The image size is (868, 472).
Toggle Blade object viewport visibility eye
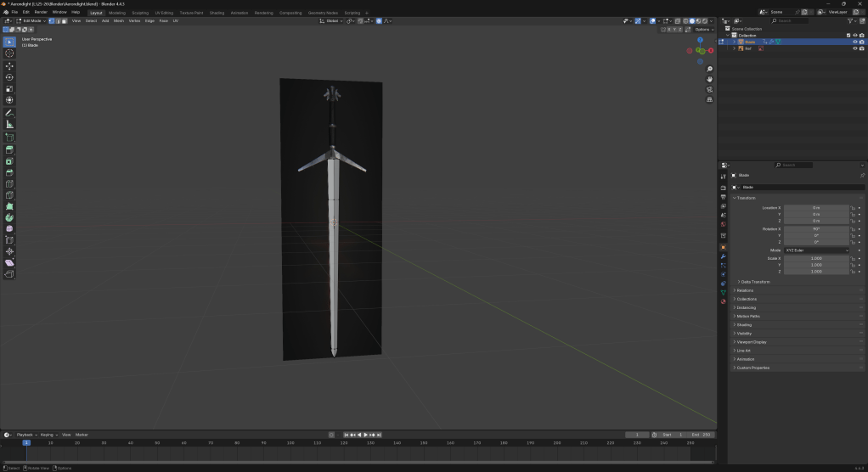tap(854, 42)
